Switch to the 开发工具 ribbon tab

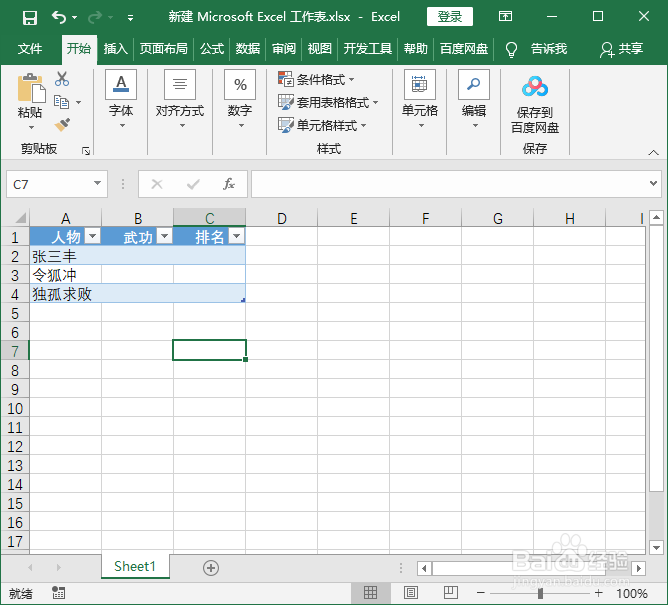368,49
